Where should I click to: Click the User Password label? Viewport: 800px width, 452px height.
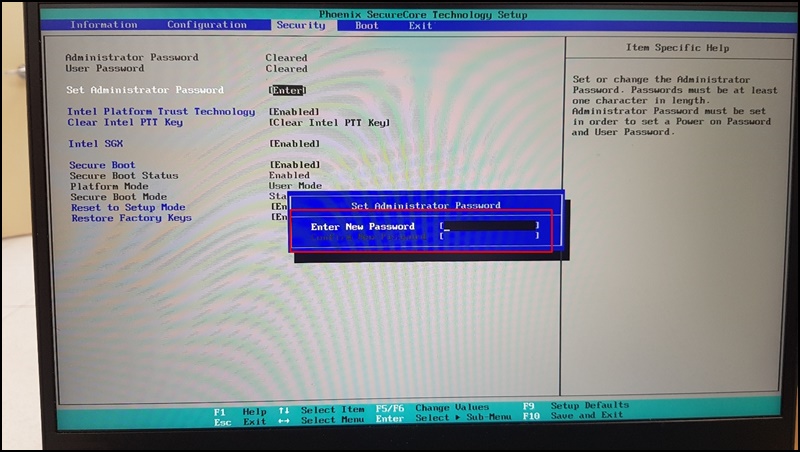pyautogui.click(x=105, y=68)
